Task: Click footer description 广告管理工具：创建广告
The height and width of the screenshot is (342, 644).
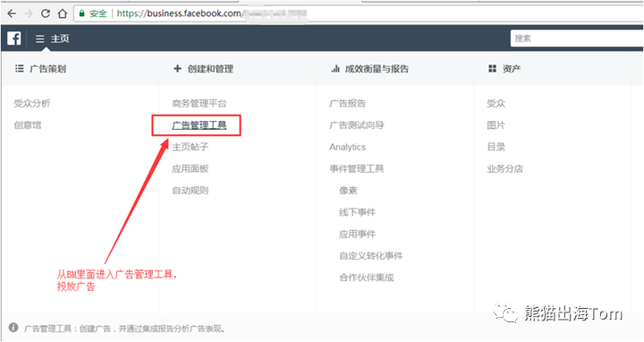Action: click(x=124, y=329)
